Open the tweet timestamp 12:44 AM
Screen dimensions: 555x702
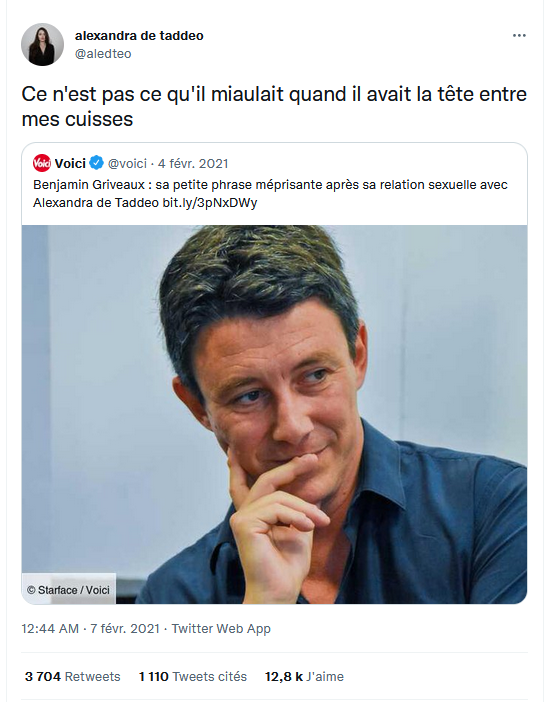click(50, 629)
